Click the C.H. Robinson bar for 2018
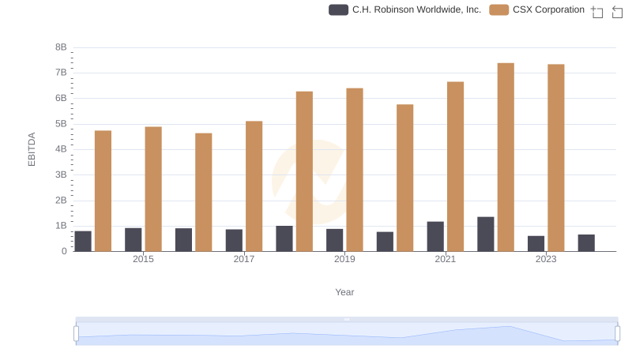 [x=284, y=238]
